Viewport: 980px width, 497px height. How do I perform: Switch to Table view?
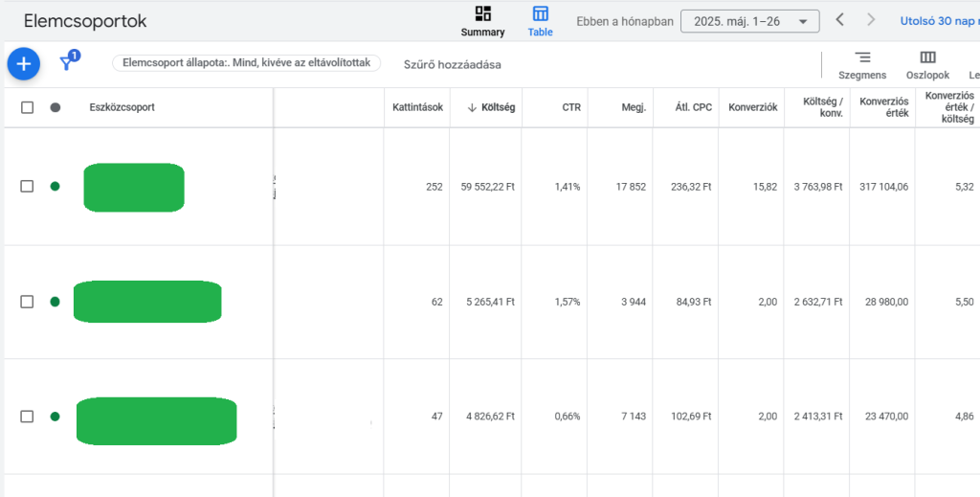541,21
